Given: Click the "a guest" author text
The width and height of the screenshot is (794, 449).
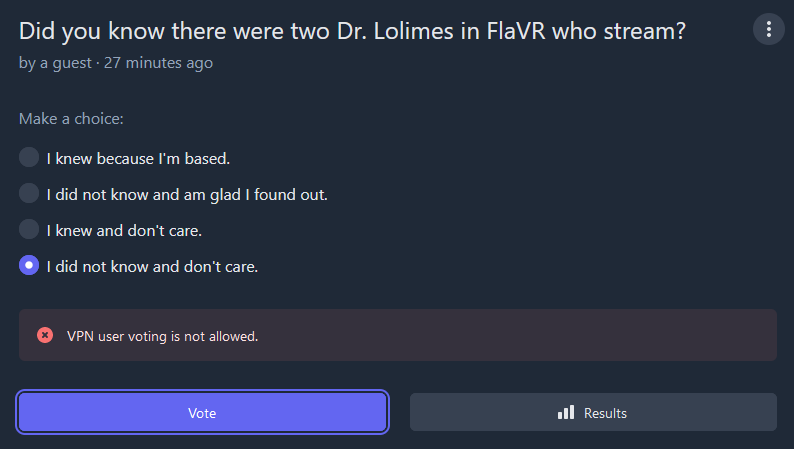Looking at the screenshot, I should coord(66,63).
